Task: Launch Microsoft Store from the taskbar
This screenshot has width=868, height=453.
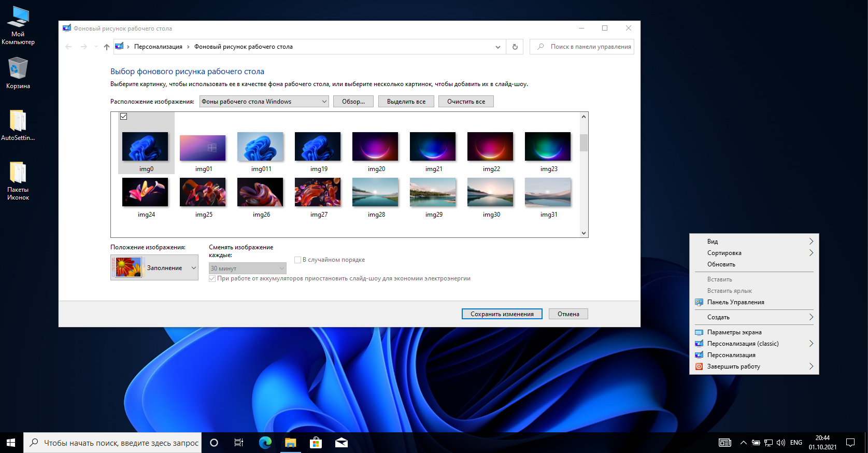Action: 316,443
